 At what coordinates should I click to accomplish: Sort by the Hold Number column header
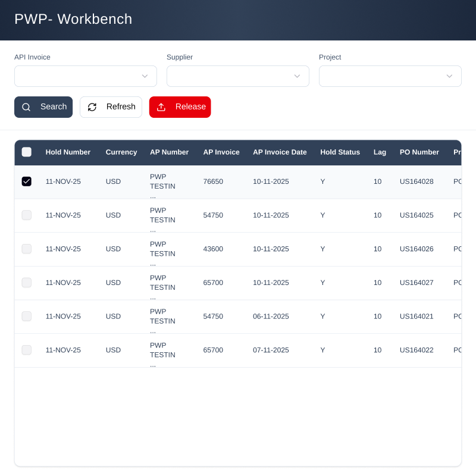click(68, 152)
